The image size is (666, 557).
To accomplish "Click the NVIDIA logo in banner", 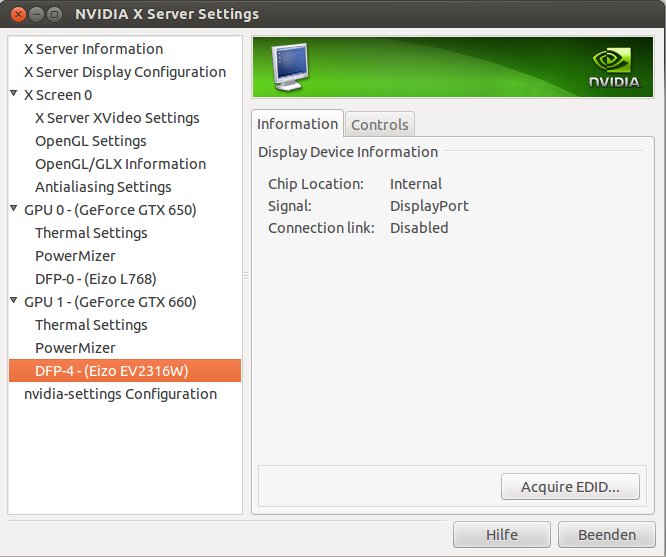I will pos(614,67).
